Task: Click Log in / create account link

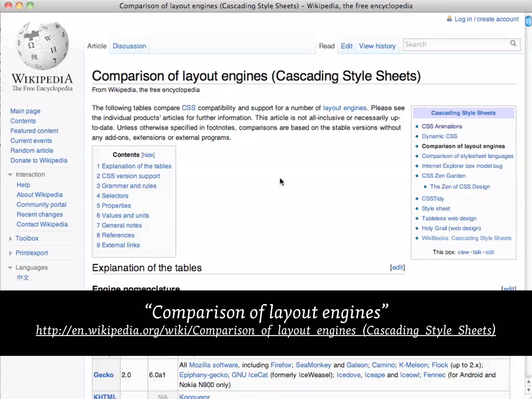Action: (486, 19)
